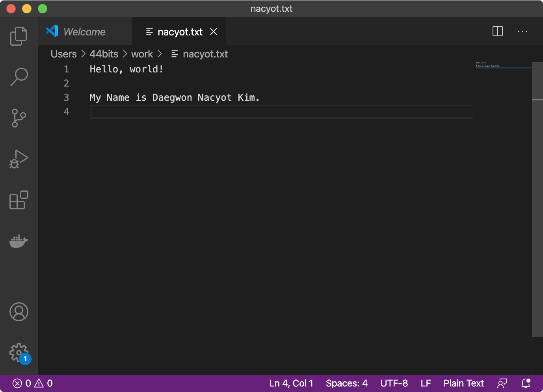Split the editor to the right
The width and height of the screenshot is (543, 392).
498,31
